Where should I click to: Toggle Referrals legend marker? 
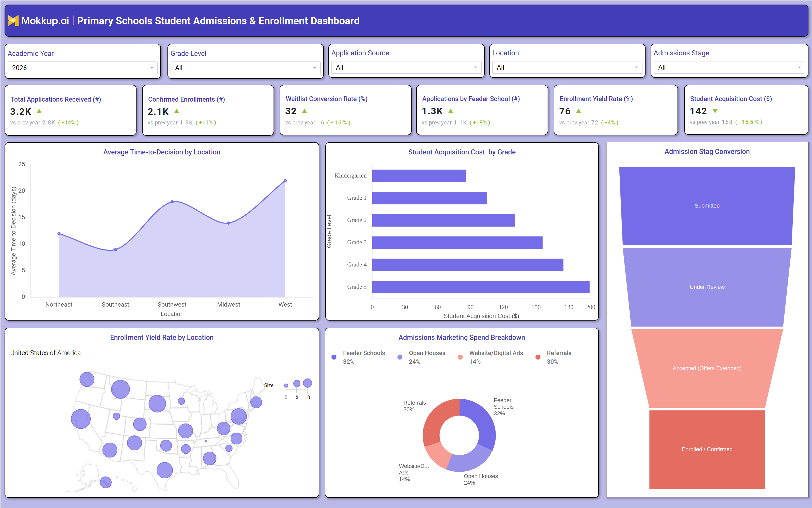[538, 357]
